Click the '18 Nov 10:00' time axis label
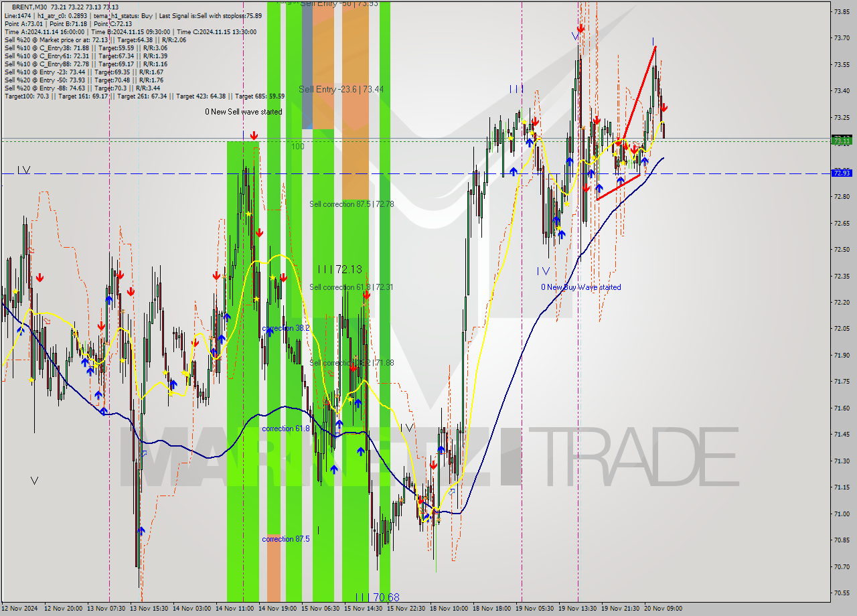 pos(449,609)
